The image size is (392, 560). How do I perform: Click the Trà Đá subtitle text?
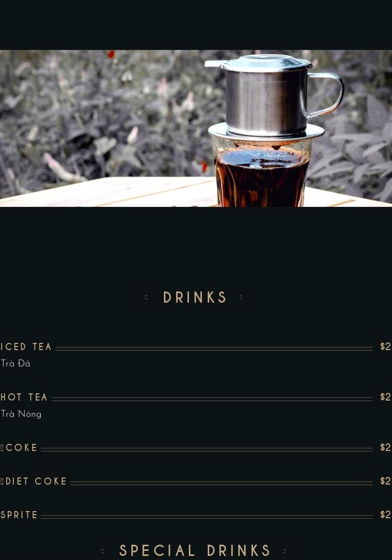[15, 364]
